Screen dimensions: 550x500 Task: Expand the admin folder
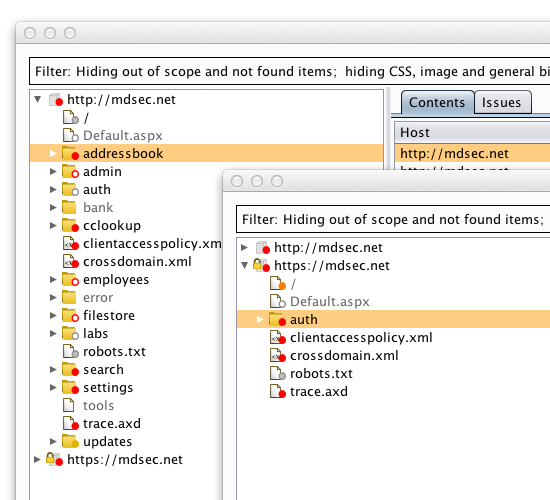53,171
